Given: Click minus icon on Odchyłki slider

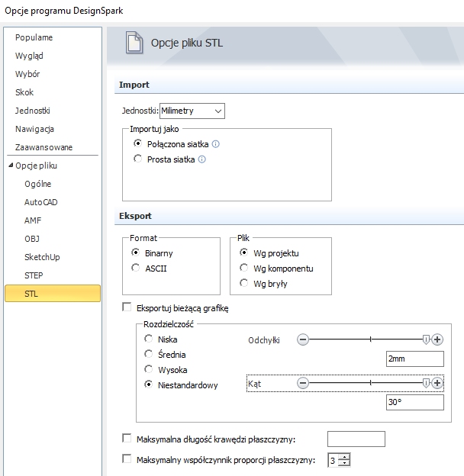Looking at the screenshot, I should pyautogui.click(x=303, y=340).
